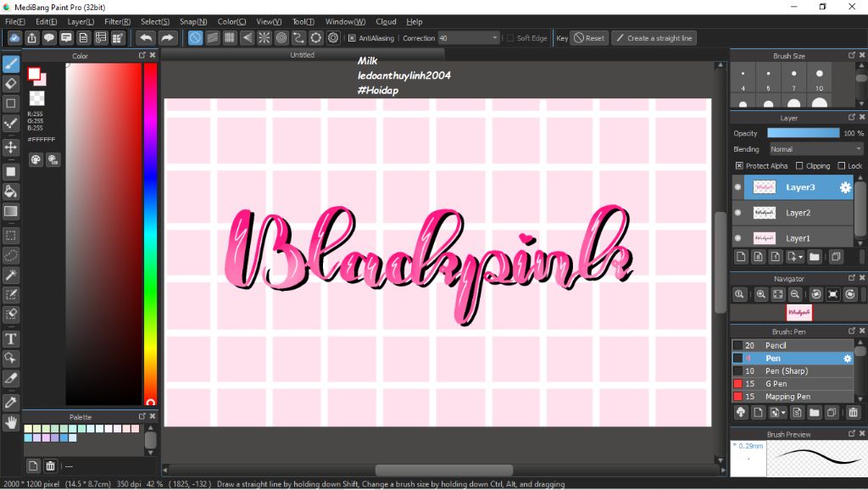Delete brush with trash icon
This screenshot has height=490, width=868.
click(x=853, y=413)
